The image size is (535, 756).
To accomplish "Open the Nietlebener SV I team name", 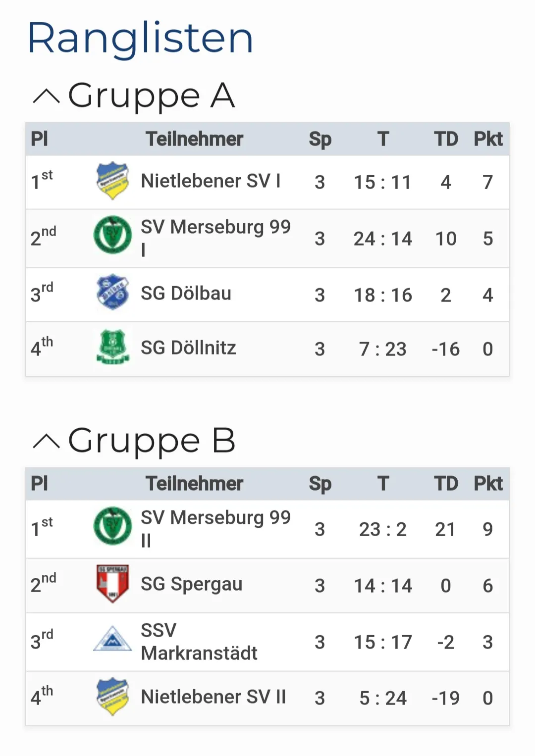I will click(x=211, y=181).
